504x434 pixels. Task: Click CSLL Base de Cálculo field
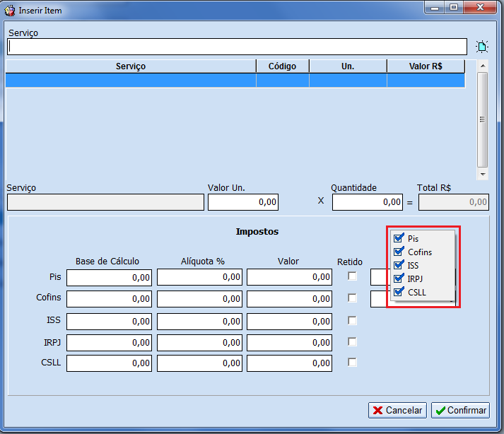tap(110, 363)
